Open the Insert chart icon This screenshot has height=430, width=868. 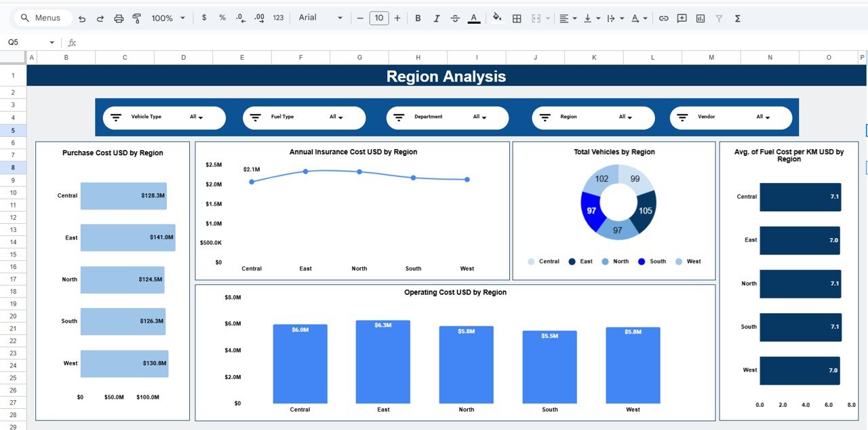(700, 18)
